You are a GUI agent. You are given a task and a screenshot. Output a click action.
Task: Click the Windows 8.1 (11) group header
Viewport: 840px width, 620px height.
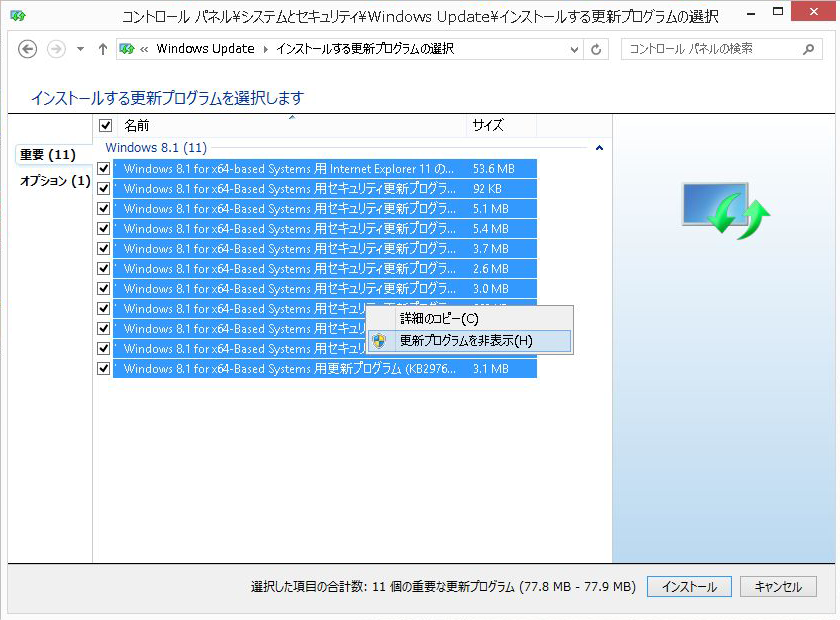(156, 148)
